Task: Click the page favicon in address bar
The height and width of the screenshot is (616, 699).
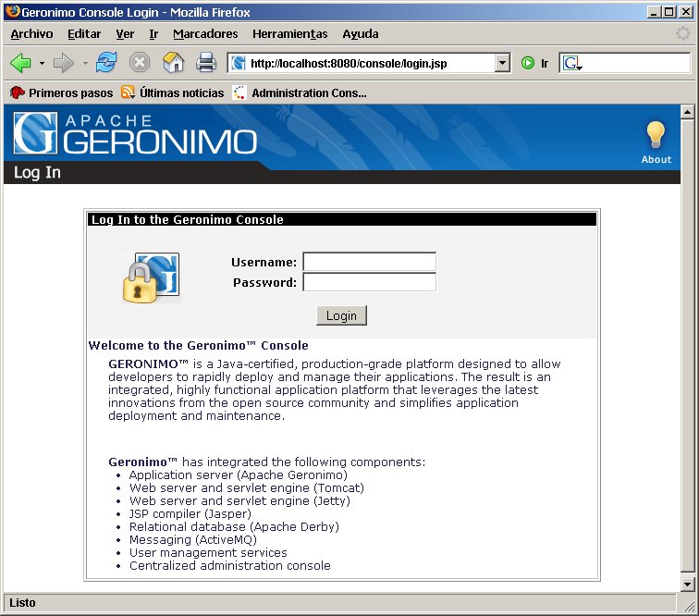Action: [239, 63]
